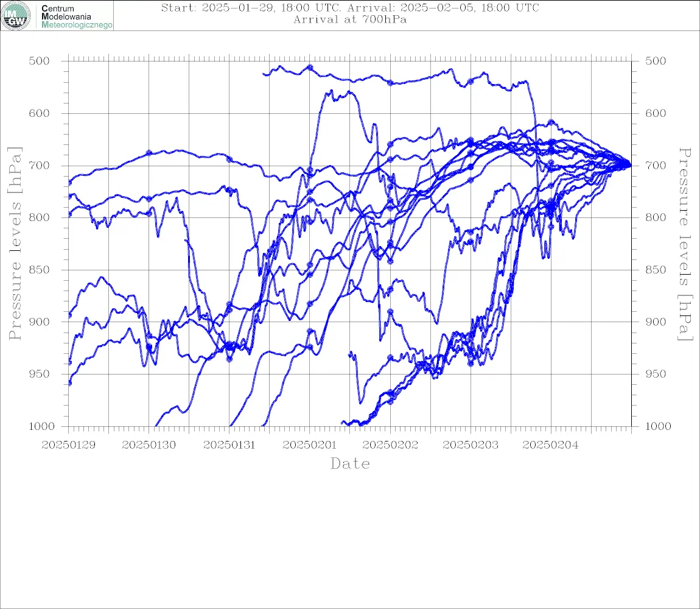This screenshot has height=609, width=700.
Task: Click the right y-axis 850 label
Action: 656,270
